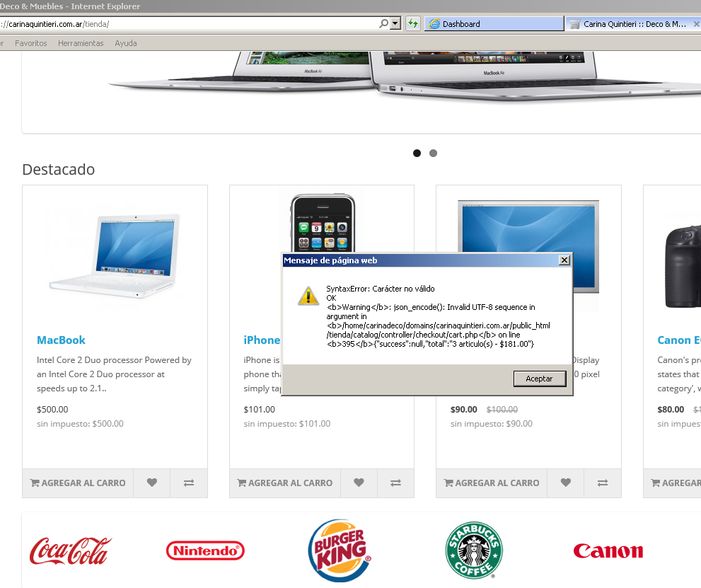Click Aceptar in the error dialog
Viewport: 701px width, 588px height.
pos(540,379)
